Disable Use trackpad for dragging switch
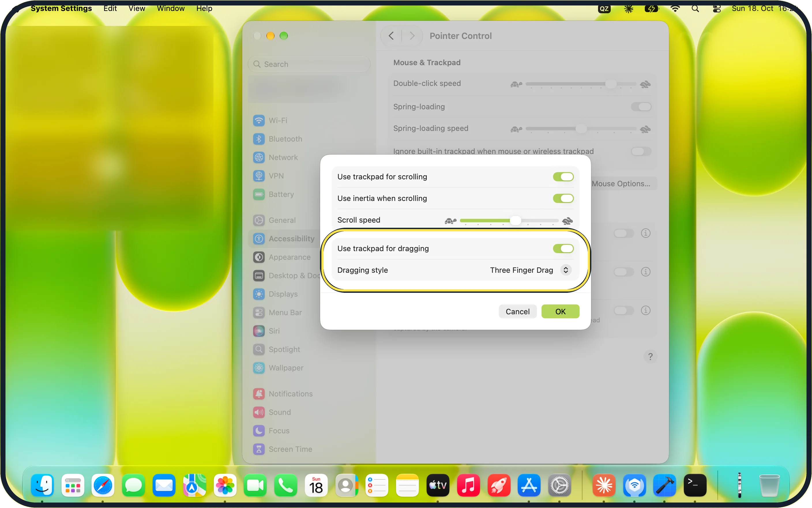 pyautogui.click(x=563, y=249)
